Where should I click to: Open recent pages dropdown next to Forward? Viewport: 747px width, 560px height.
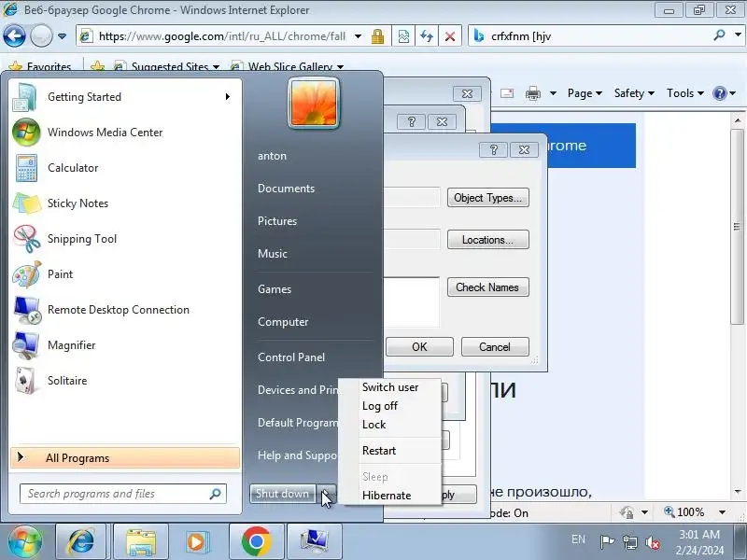pos(62,36)
